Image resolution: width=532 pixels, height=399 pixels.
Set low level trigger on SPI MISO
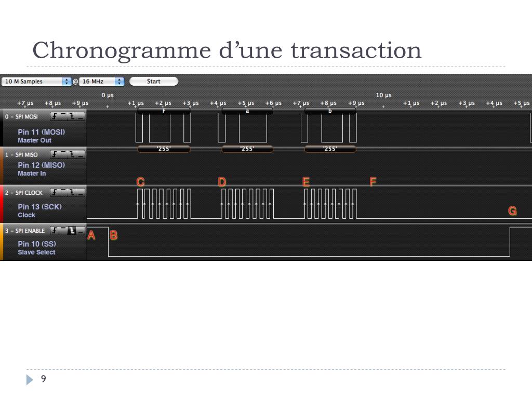point(81,155)
